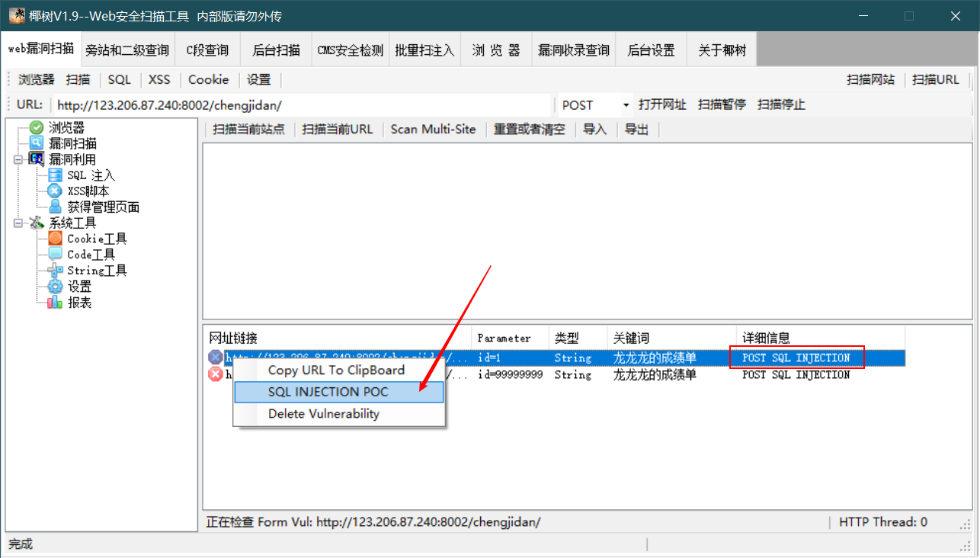980x558 pixels.
Task: Click red error icon on id=99999999 row
Action: click(216, 374)
